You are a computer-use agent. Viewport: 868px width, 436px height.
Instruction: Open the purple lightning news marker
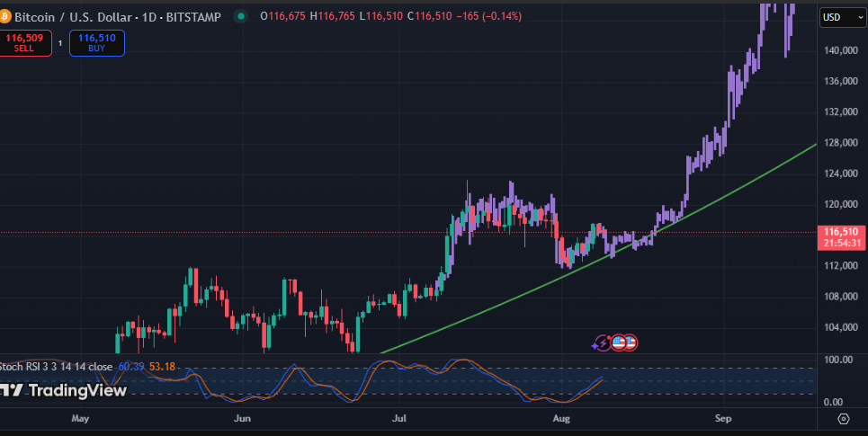click(601, 343)
